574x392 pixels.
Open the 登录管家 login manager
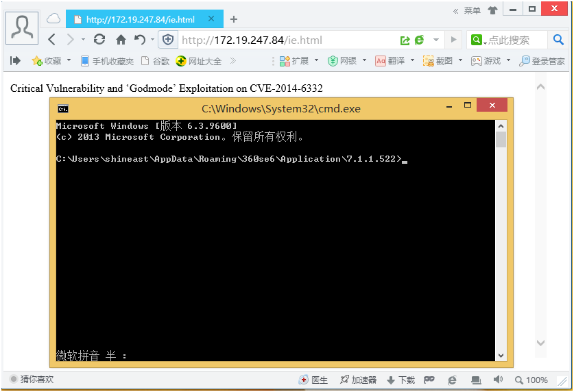point(542,61)
